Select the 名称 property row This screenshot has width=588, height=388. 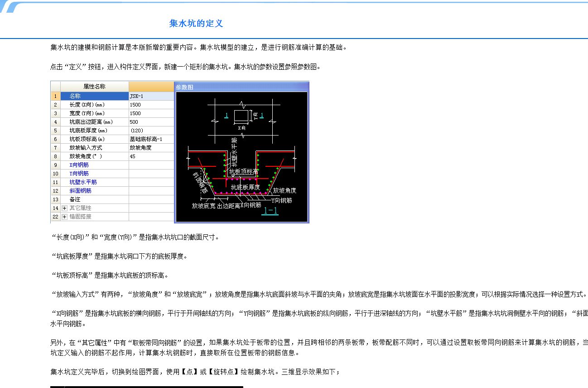(94, 96)
